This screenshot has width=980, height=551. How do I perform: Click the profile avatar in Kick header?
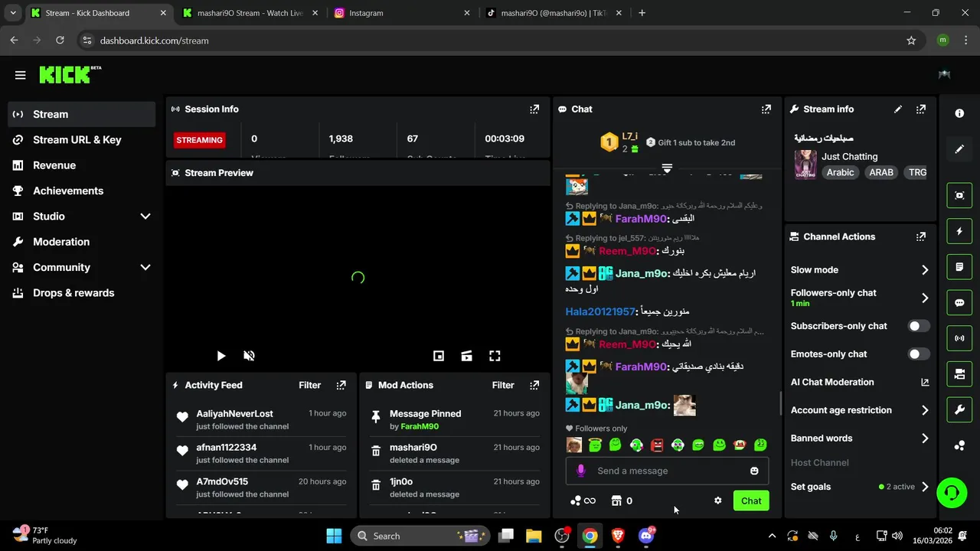944,74
